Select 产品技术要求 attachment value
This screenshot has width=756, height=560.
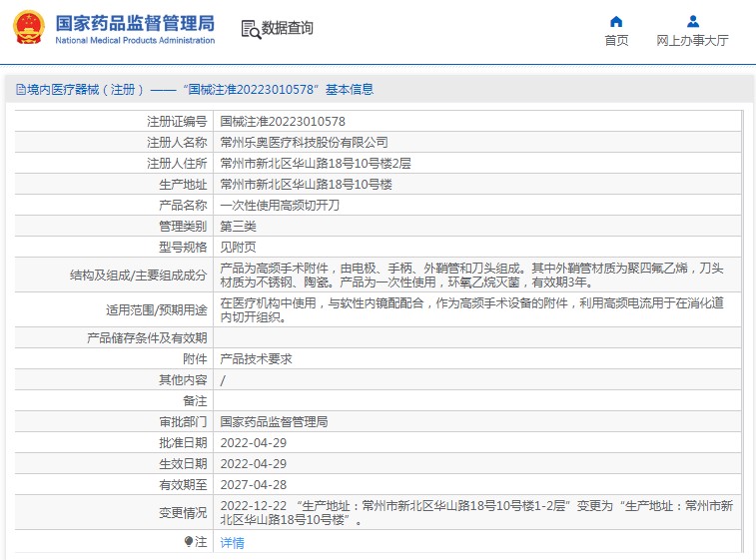256,359
